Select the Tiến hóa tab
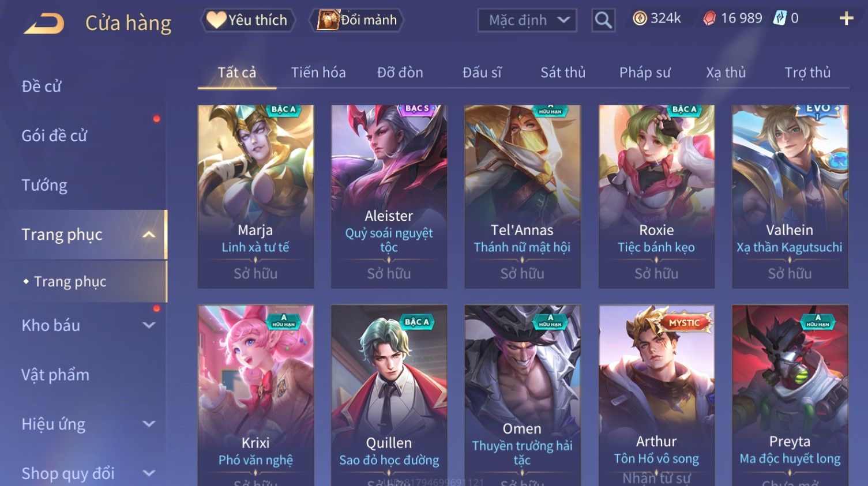 pyautogui.click(x=318, y=73)
